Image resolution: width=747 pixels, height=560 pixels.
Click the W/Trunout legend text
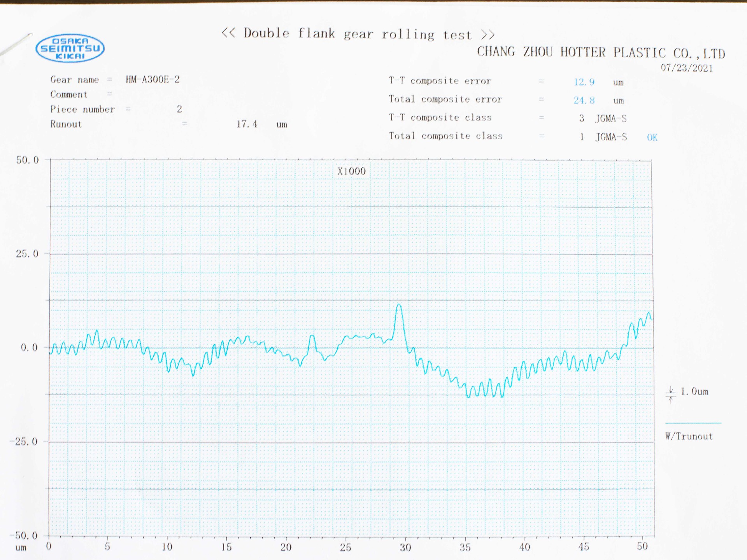tap(689, 436)
